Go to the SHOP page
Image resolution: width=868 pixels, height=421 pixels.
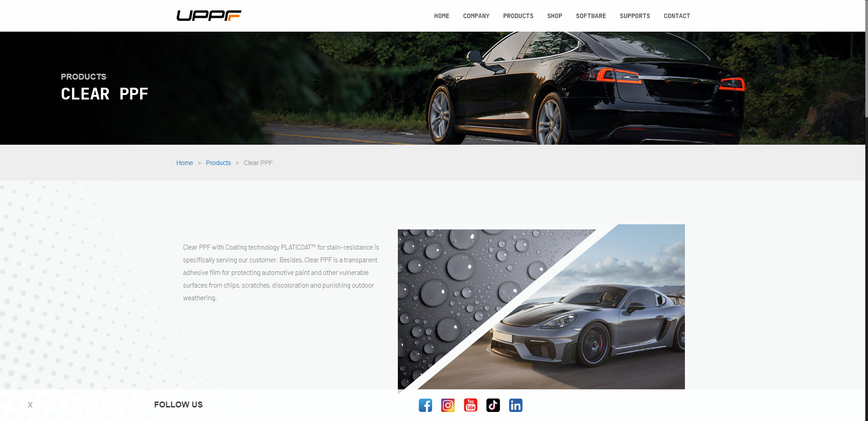point(555,16)
